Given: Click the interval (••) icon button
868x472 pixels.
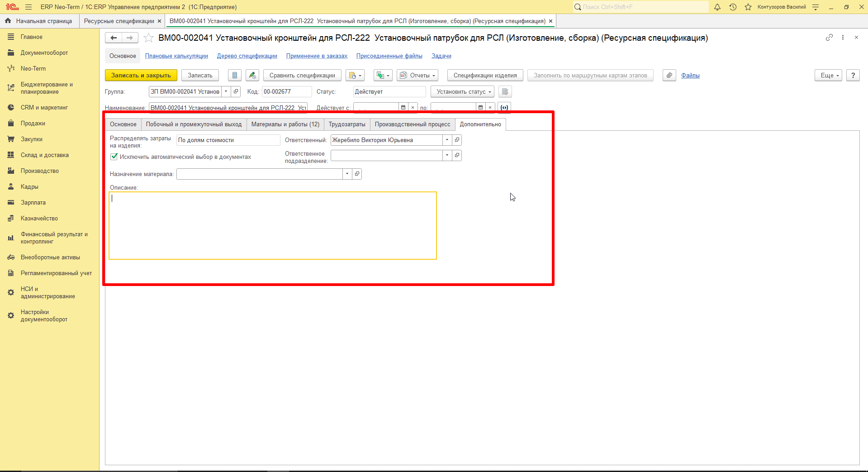Looking at the screenshot, I should point(504,108).
